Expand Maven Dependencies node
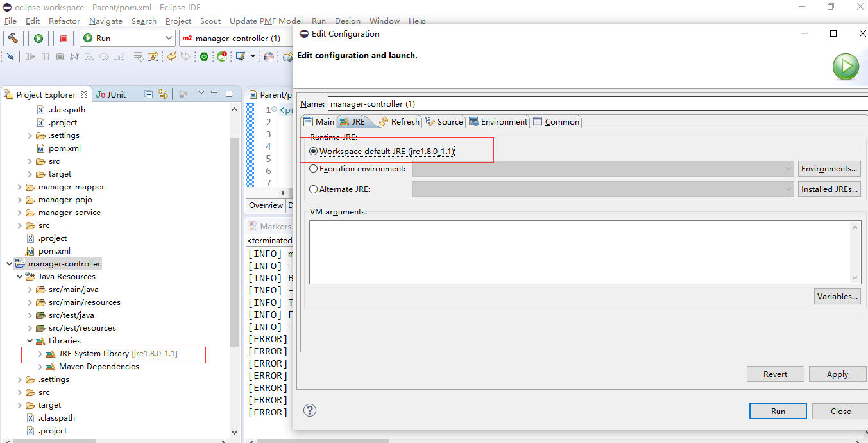This screenshot has width=868, height=443. [x=40, y=367]
